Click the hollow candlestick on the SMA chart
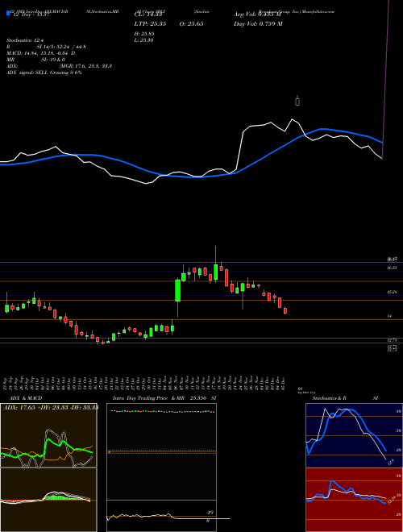The height and width of the screenshot is (532, 403). tap(297, 101)
